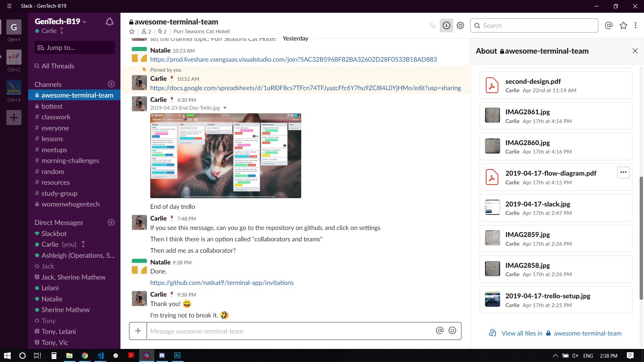
Task: Click attachment plus button in composer
Action: click(138, 331)
